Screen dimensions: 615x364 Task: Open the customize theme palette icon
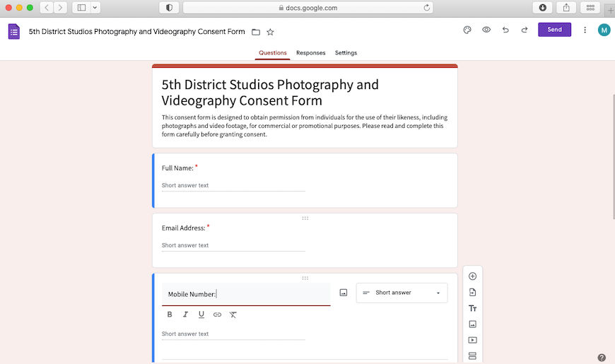coord(467,30)
